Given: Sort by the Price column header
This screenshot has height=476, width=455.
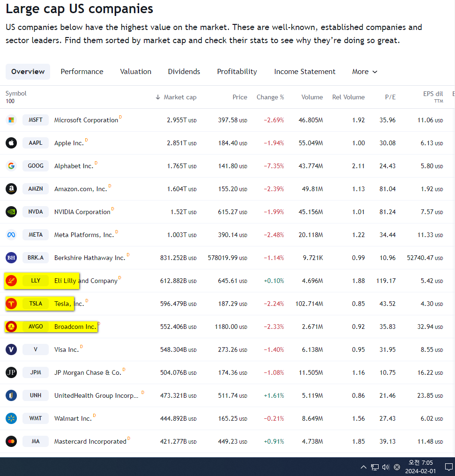Looking at the screenshot, I should tap(240, 97).
